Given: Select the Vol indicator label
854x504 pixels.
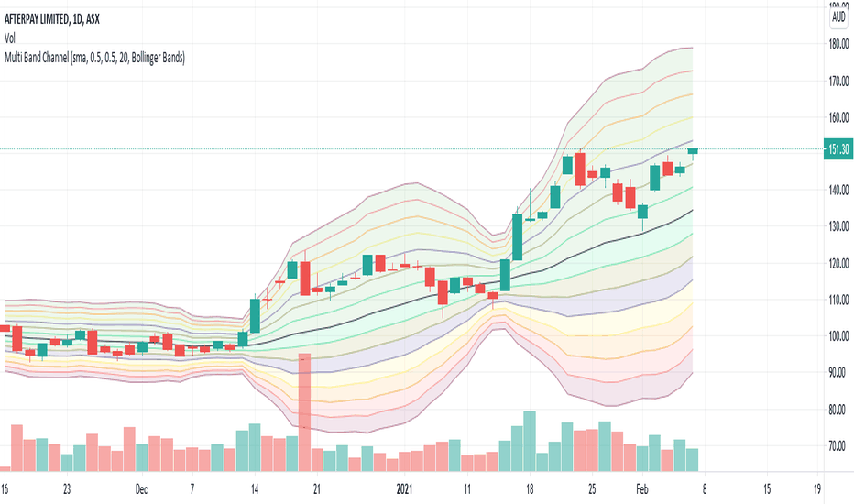Looking at the screenshot, I should [x=10, y=38].
